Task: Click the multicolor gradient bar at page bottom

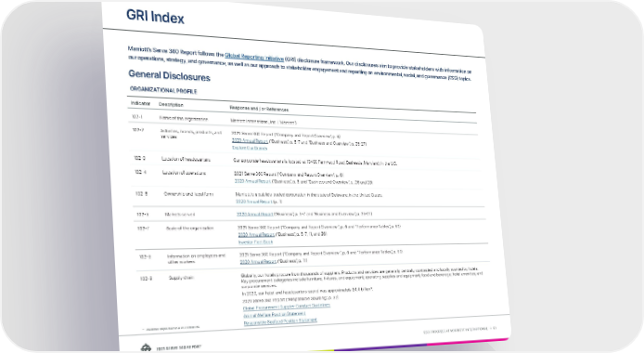Action: pyautogui.click(x=411, y=346)
